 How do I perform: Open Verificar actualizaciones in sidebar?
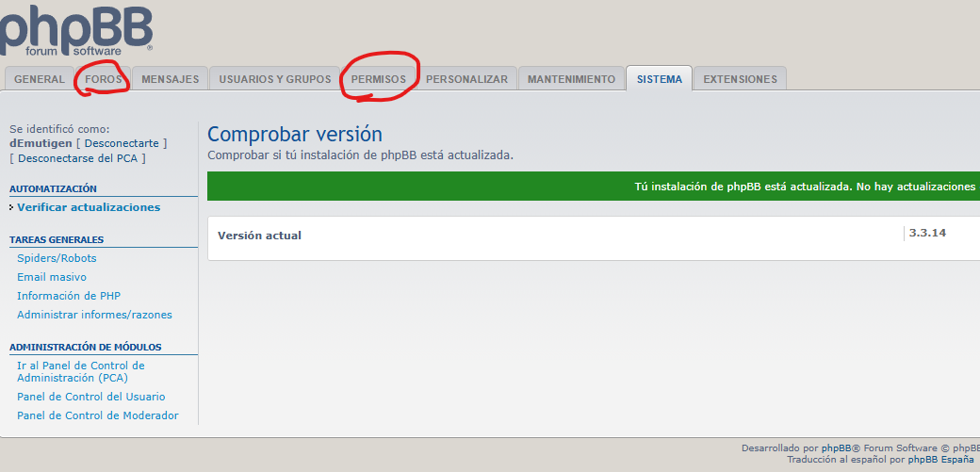click(x=89, y=207)
